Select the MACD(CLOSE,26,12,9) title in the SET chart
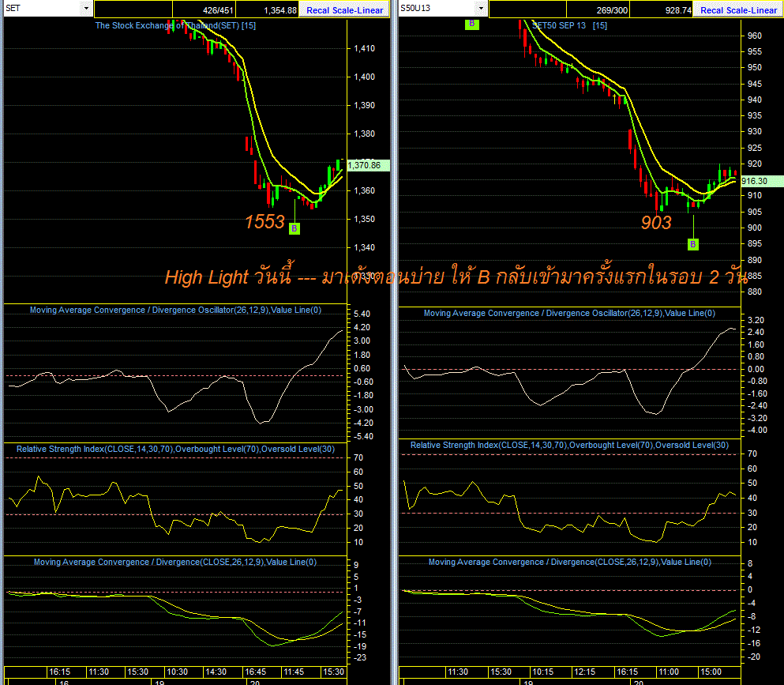Screen dimensions: 784x685 (175, 562)
